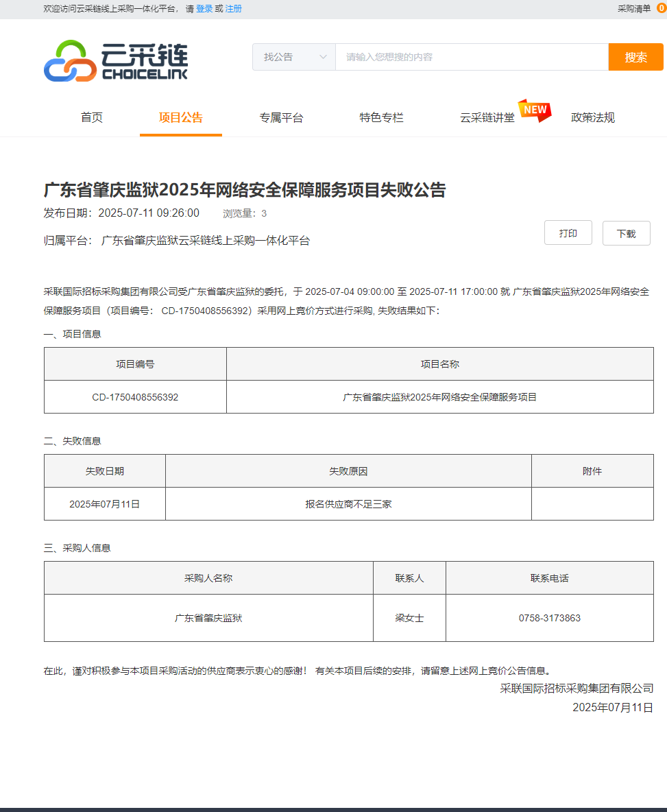The width and height of the screenshot is (667, 812).
Task: Click the 2025年07月11日 failure date cell
Action: (x=104, y=504)
